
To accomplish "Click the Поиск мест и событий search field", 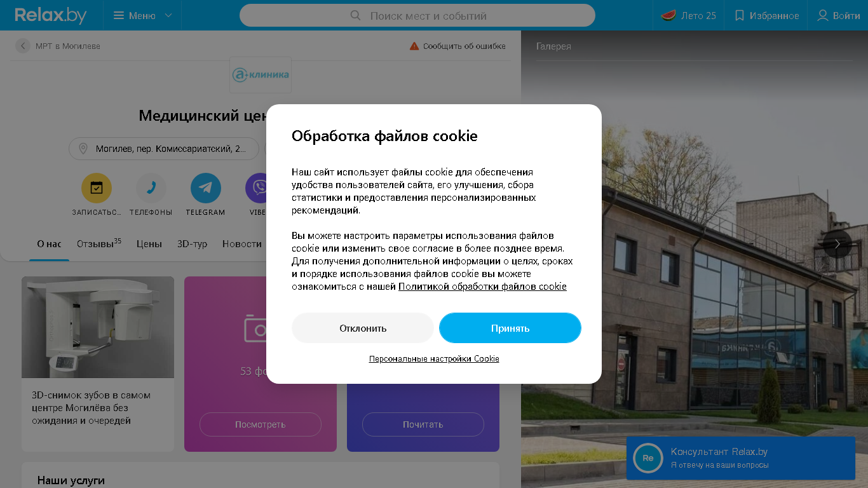I will 417,15.
